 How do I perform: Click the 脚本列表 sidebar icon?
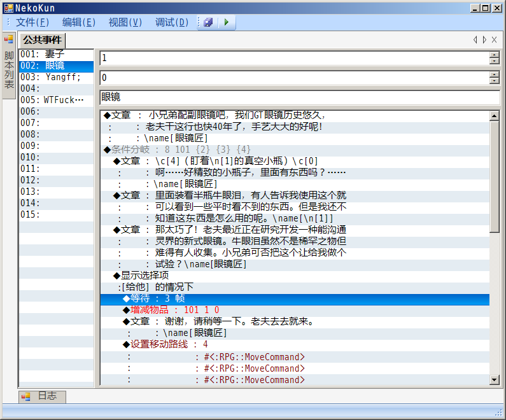tap(9, 39)
